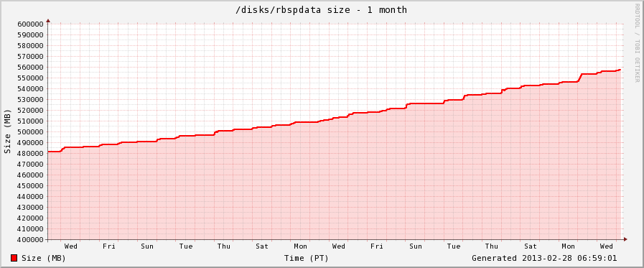Click the first Wed x-axis label

70,246
